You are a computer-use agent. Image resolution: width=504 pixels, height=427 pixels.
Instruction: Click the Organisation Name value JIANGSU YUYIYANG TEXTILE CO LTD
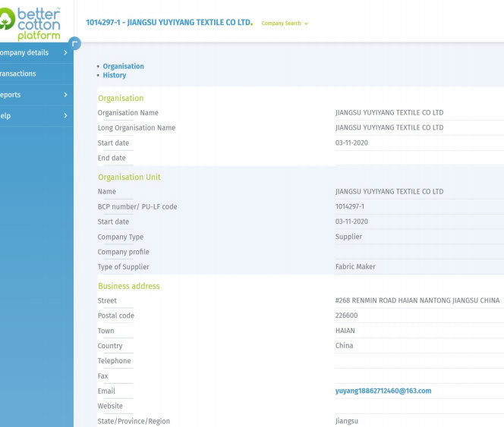[389, 112]
